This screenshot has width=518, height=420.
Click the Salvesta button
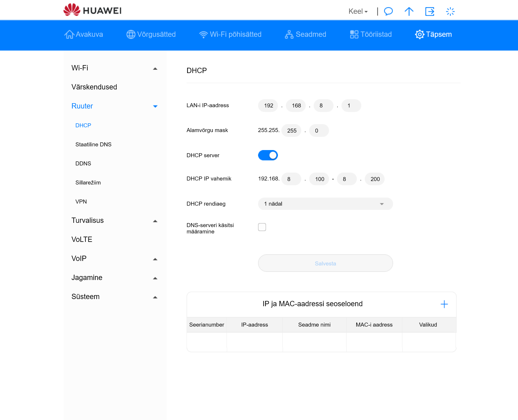(x=325, y=263)
